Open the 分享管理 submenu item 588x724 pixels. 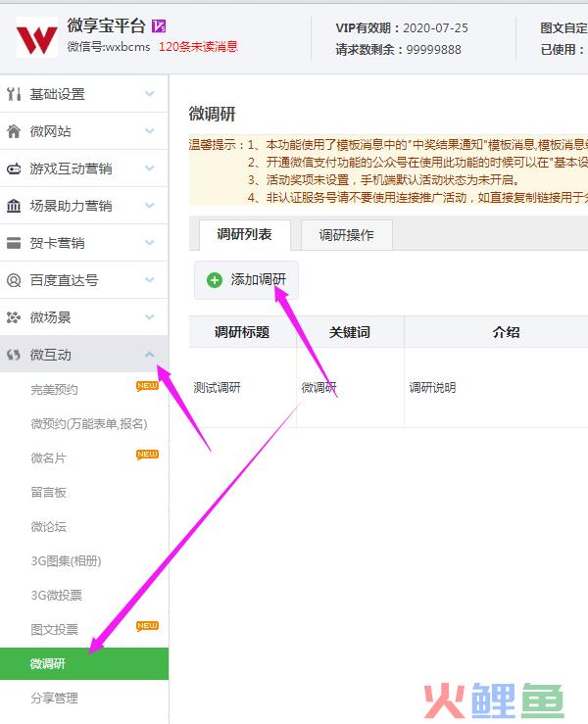[55, 699]
